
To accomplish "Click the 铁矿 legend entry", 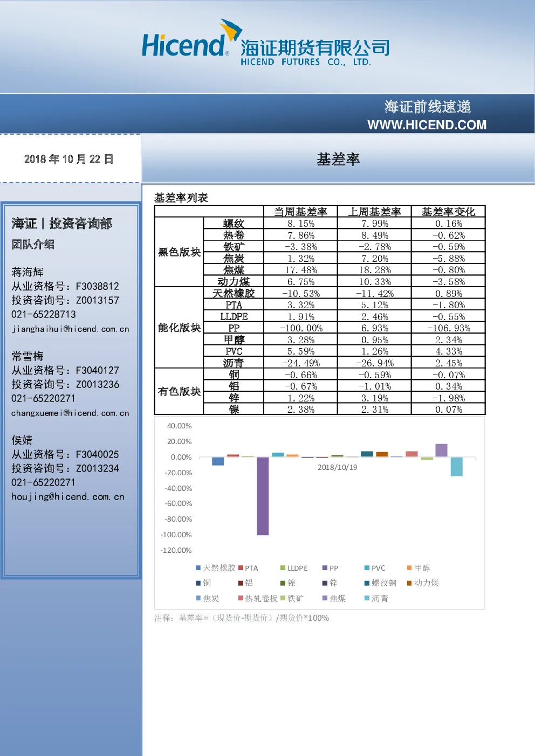I will point(292,599).
